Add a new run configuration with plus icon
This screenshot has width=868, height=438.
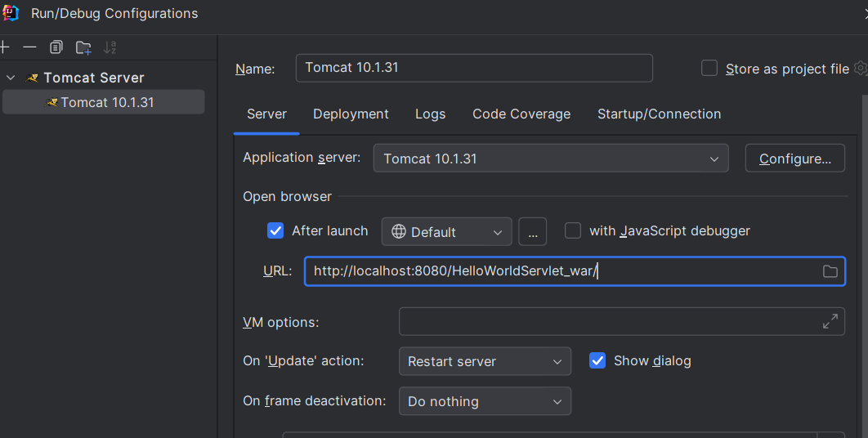tap(4, 47)
